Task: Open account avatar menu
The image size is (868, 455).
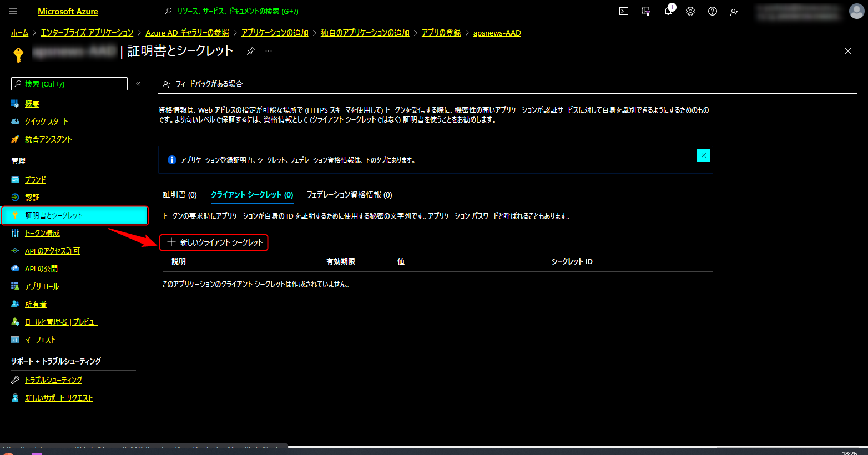Action: pos(856,11)
